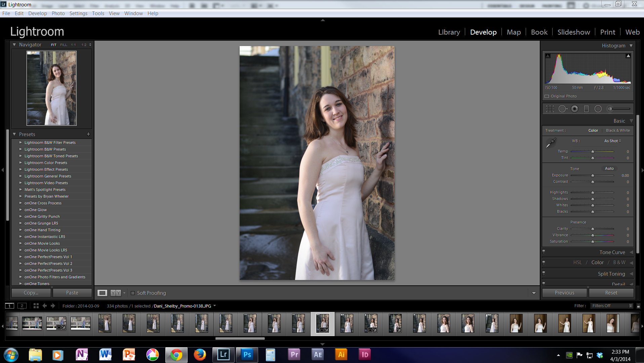The image size is (644, 363).
Task: Switch to the Library module
Action: pos(449,32)
